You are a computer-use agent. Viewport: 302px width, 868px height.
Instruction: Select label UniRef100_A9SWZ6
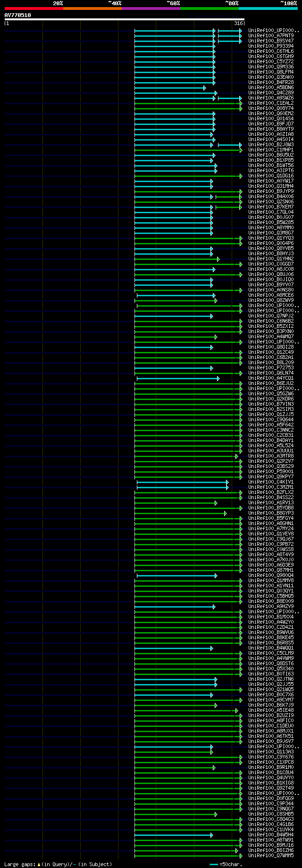pyautogui.click(x=271, y=98)
